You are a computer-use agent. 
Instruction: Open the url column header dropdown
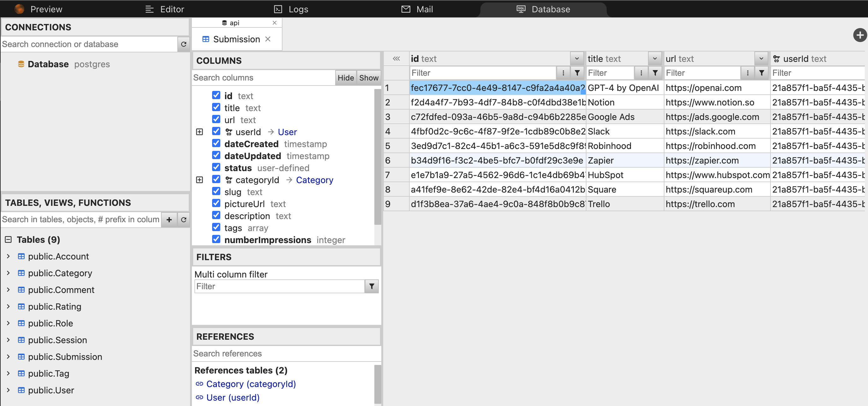coord(761,59)
